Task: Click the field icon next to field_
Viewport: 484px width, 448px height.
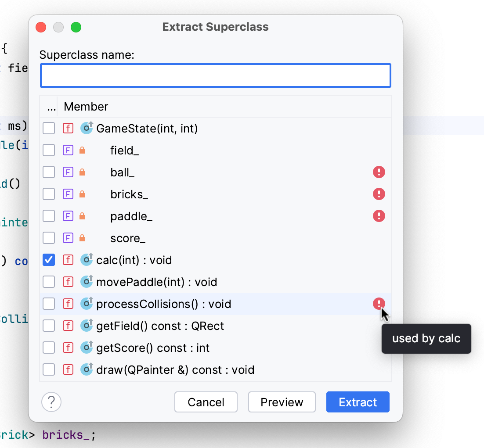Action: click(68, 150)
